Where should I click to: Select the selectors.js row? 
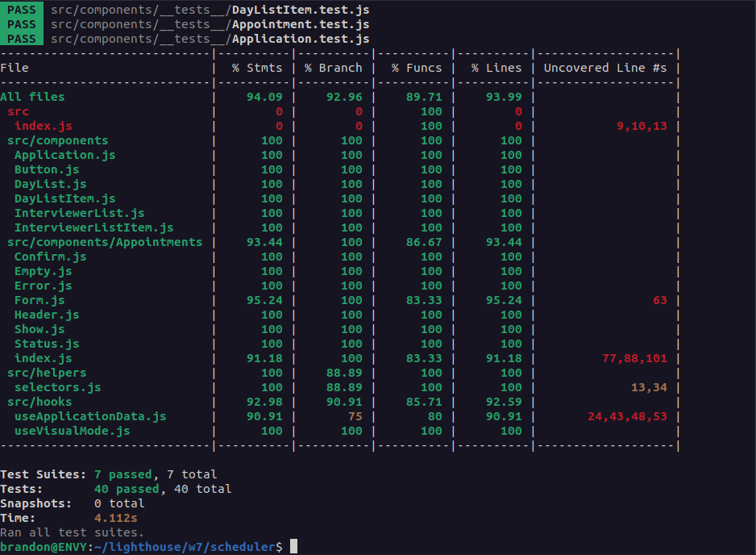pyautogui.click(x=58, y=387)
